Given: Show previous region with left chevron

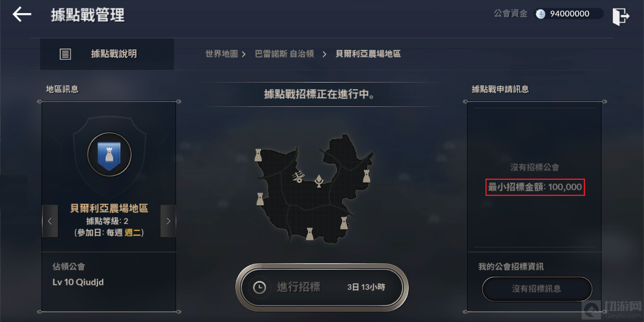Looking at the screenshot, I should click(50, 221).
